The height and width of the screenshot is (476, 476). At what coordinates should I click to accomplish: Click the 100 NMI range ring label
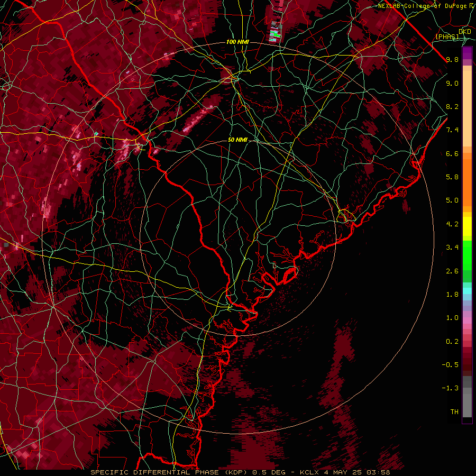237,42
